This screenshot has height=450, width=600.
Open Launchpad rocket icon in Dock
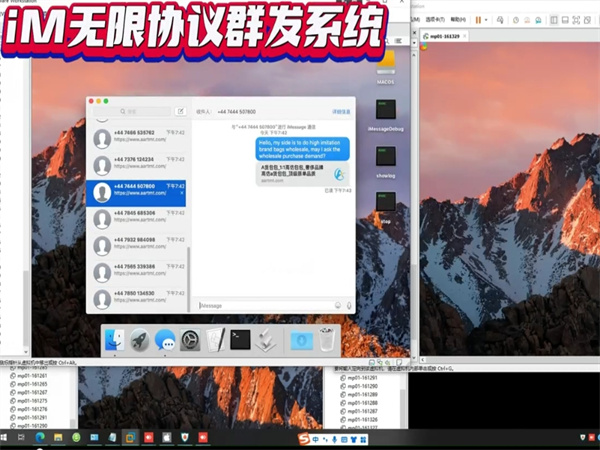pos(139,341)
